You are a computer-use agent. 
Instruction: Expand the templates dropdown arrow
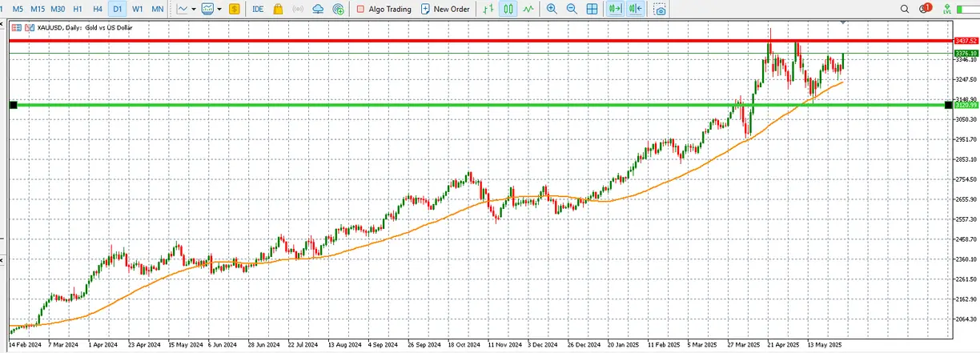[219, 9]
